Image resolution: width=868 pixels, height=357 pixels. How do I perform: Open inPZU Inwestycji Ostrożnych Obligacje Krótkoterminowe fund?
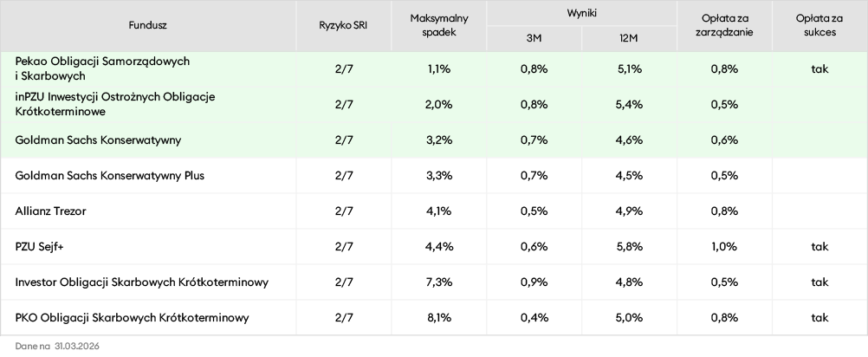[x=114, y=104]
